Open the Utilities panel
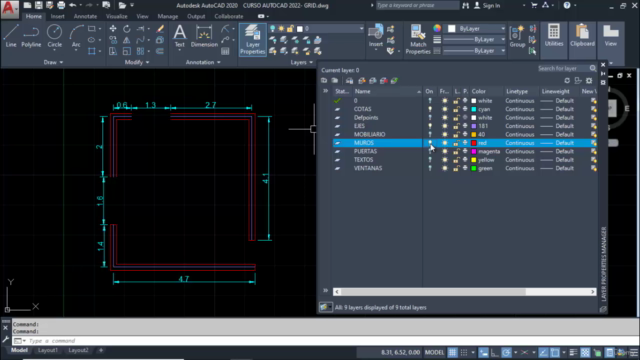640x360 pixels. tap(554, 35)
